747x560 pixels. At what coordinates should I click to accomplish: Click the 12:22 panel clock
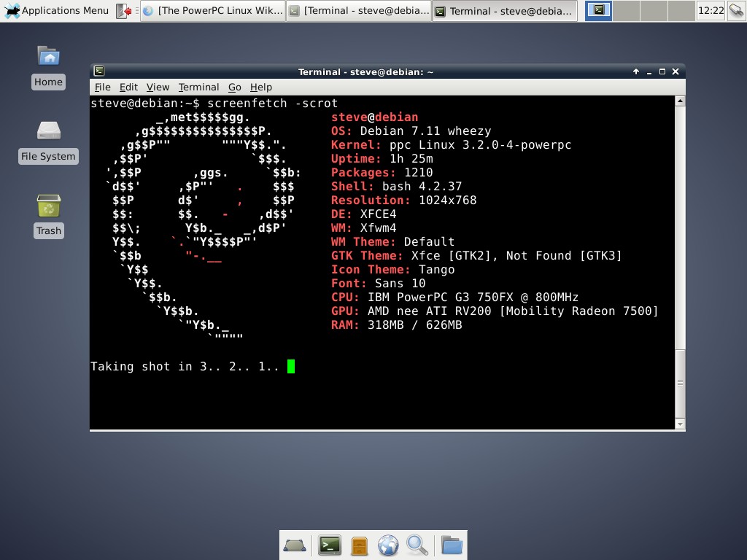coord(711,10)
